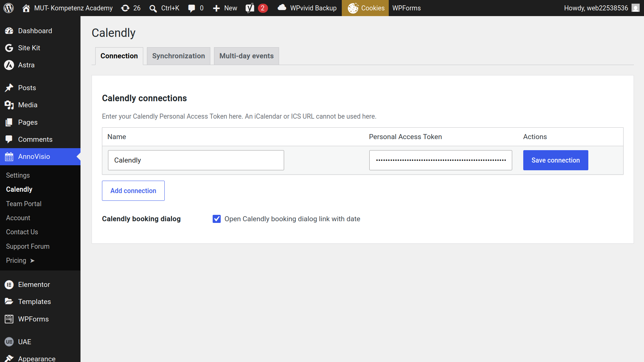The image size is (644, 362).
Task: Click the home site icon in admin bar
Action: (x=26, y=8)
